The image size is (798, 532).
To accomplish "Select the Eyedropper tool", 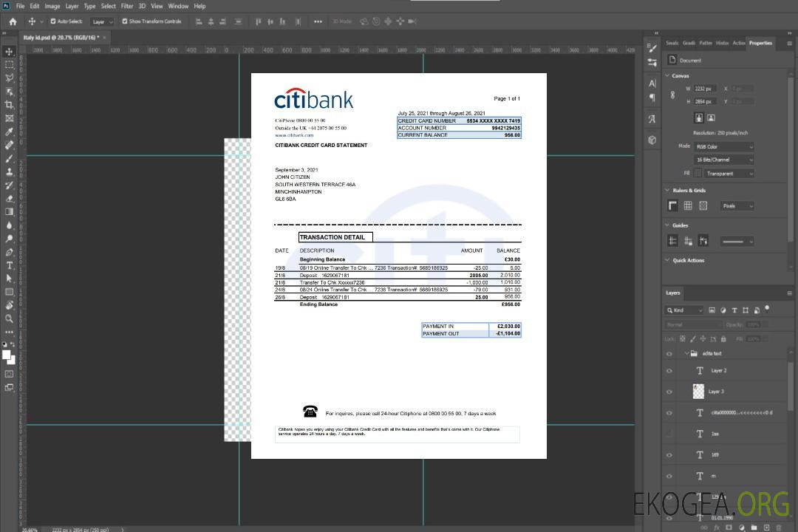I will click(9, 132).
